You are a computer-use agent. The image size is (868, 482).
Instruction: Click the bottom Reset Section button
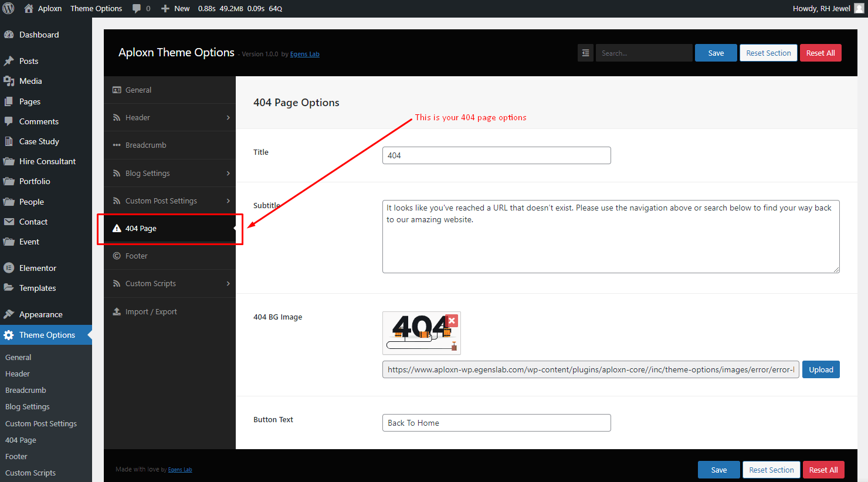coord(771,470)
